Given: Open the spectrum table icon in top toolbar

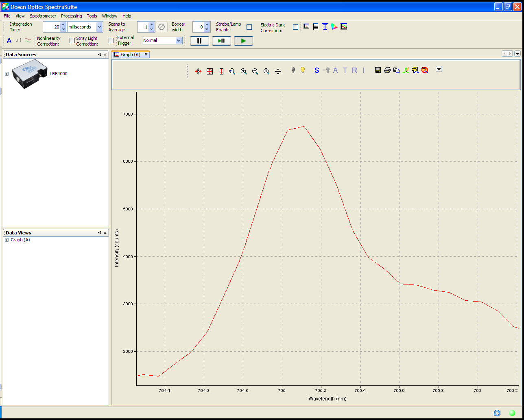Looking at the screenshot, I should (x=316, y=26).
